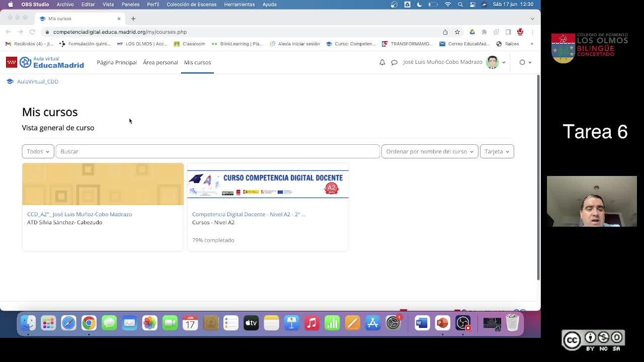644x362 pixels.
Task: Open the Paneles menu
Action: click(130, 5)
